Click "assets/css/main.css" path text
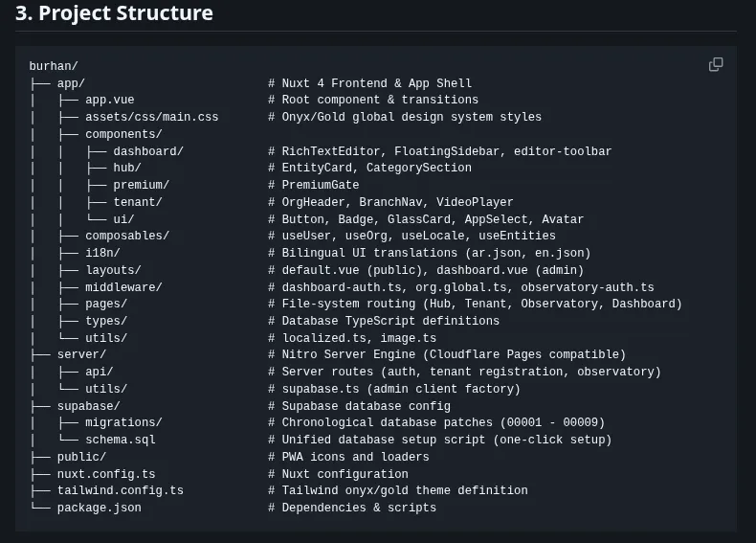This screenshot has width=756, height=543. click(152, 117)
